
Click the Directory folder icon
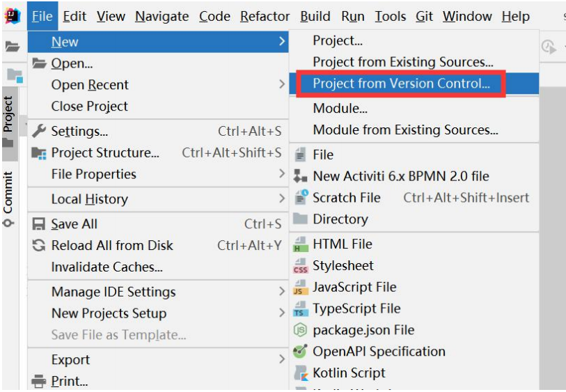pos(300,218)
